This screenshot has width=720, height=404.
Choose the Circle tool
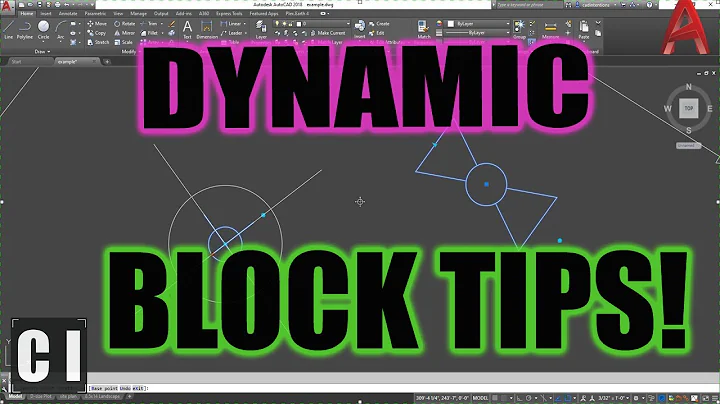coord(43,30)
